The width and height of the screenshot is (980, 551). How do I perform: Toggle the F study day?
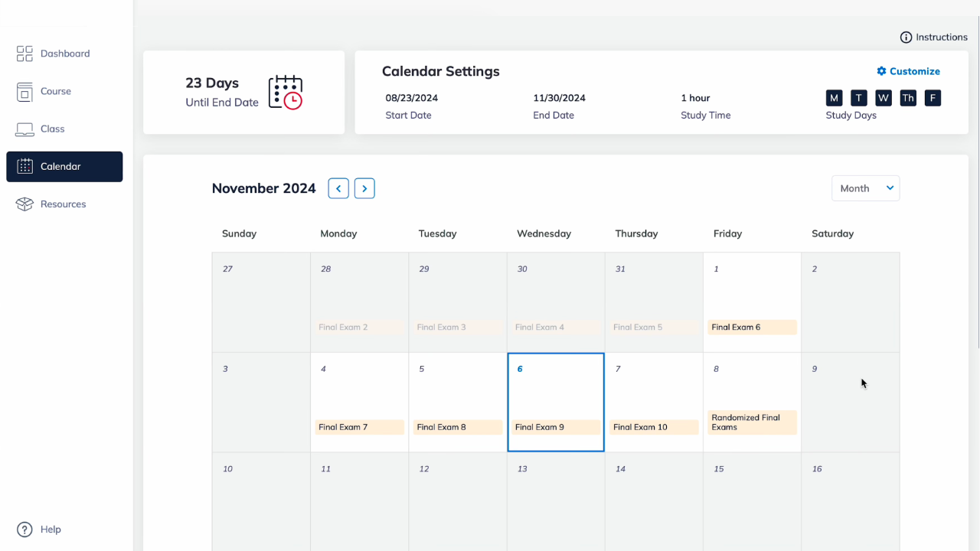pos(933,98)
